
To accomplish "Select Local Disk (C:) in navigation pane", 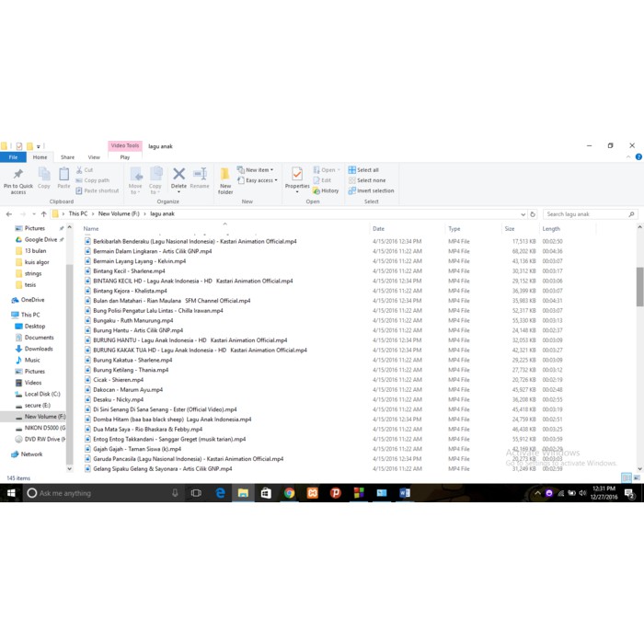I will coord(42,394).
